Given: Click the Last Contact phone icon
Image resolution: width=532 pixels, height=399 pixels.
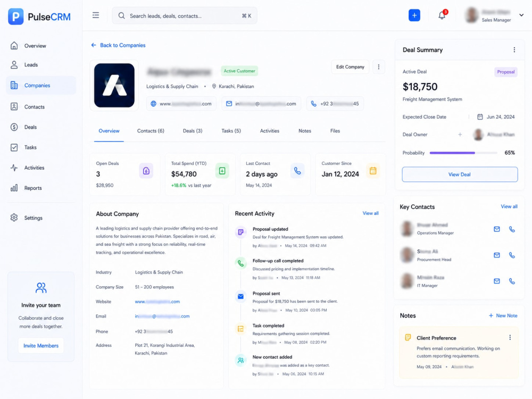Looking at the screenshot, I should click(x=297, y=171).
